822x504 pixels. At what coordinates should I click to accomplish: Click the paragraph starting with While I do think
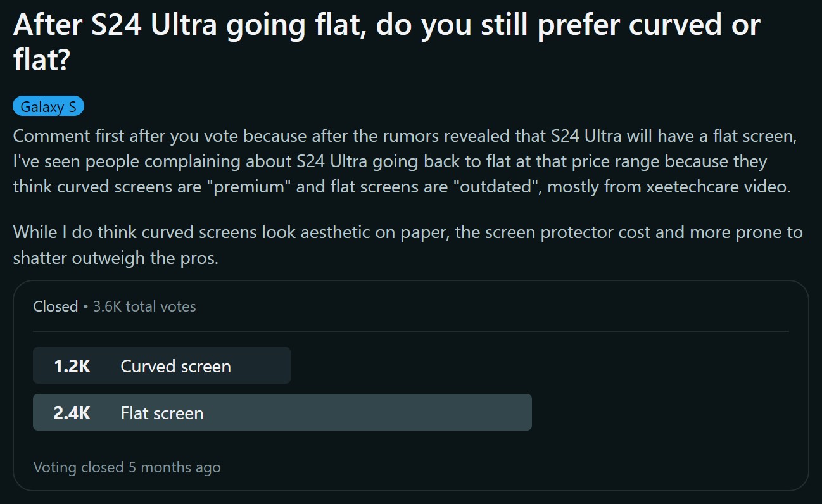405,245
